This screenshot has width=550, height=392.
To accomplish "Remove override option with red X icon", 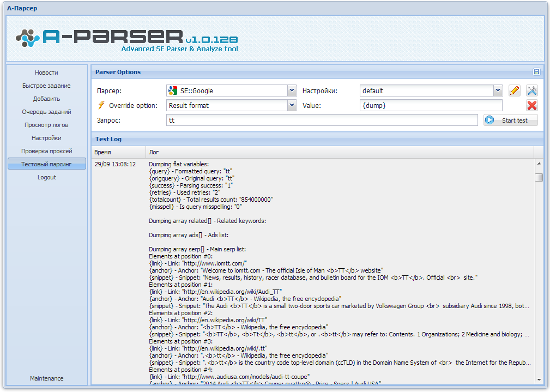I will (532, 105).
